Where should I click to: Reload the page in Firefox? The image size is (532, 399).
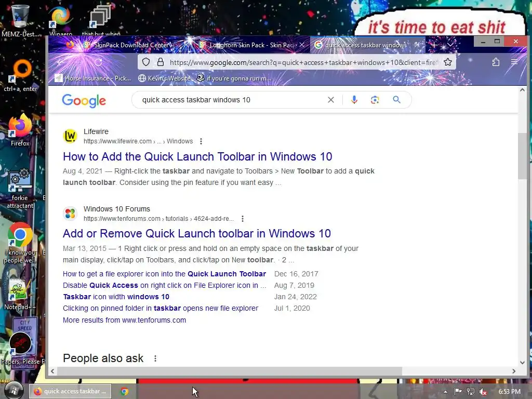tap(98, 62)
